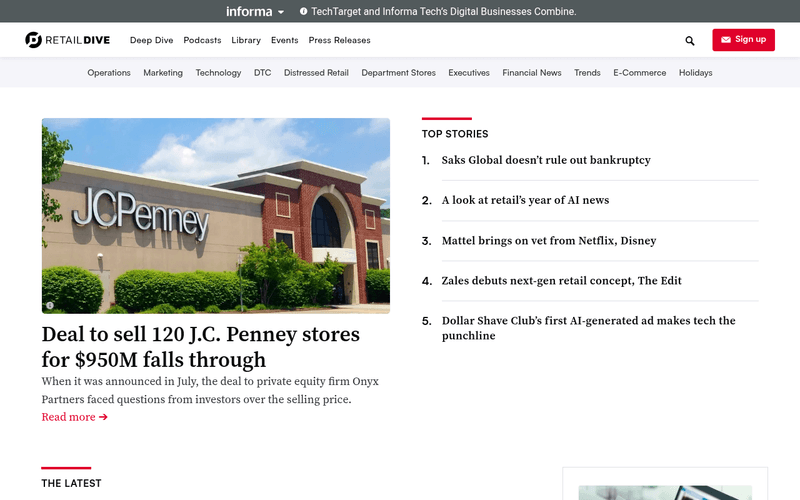The image size is (800, 500).
Task: Select the Operations topic
Action: click(x=109, y=73)
